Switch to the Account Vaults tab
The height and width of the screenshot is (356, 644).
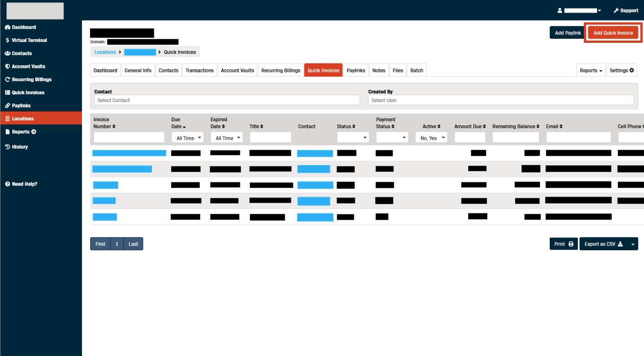click(237, 71)
